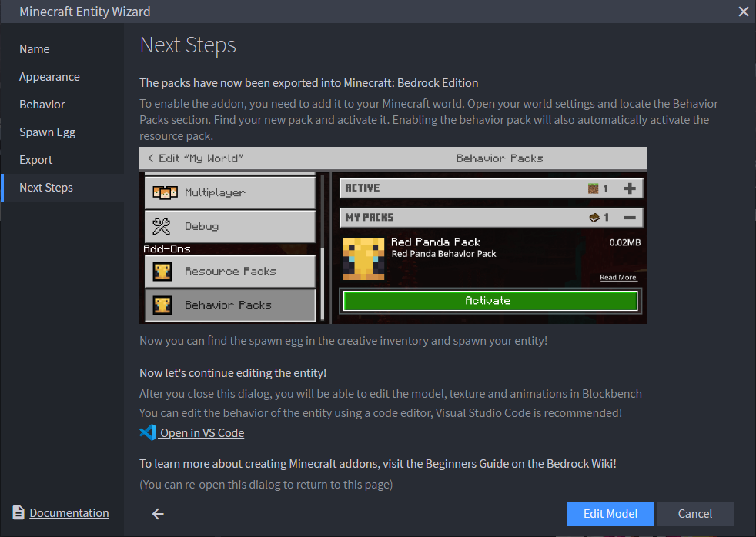
Task: Open the Name step in sidebar
Action: [x=34, y=49]
